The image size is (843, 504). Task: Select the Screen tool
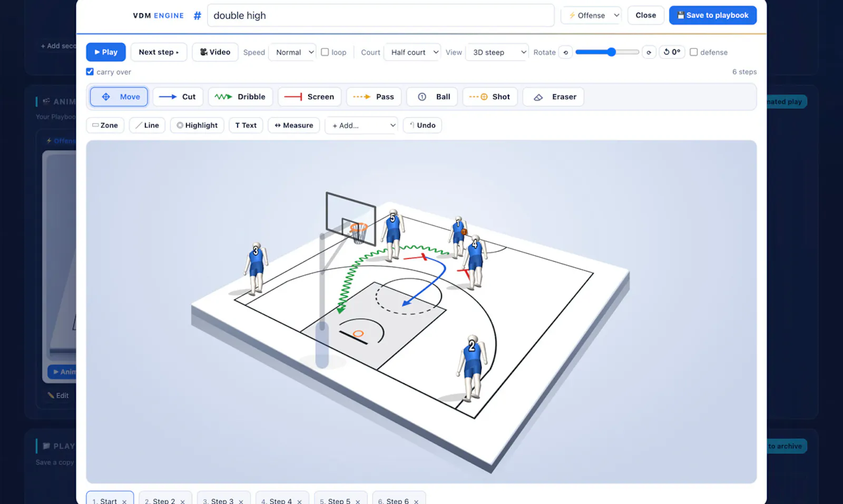coord(309,97)
